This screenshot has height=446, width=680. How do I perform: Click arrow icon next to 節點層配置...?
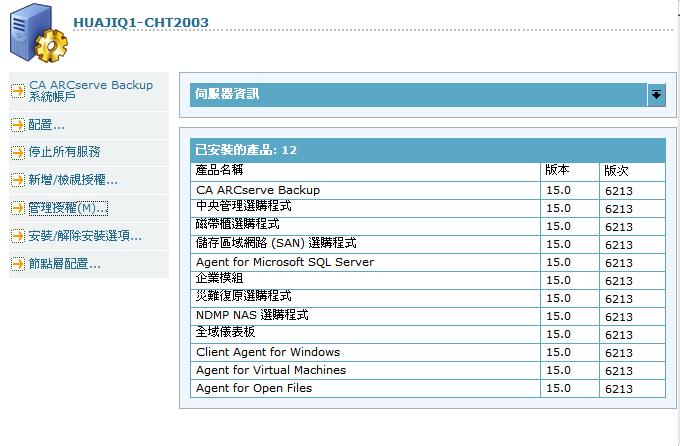(18, 264)
